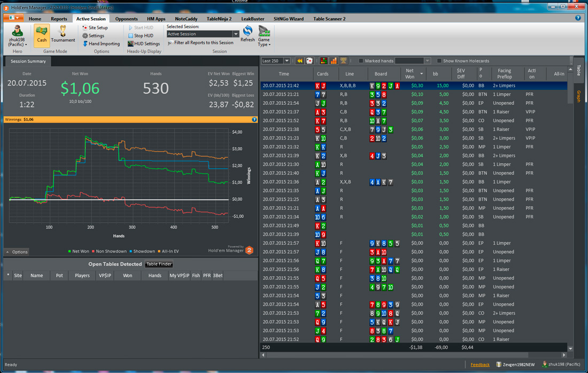Click the Refresh session icon
This screenshot has width=588, height=373.
tap(247, 31)
